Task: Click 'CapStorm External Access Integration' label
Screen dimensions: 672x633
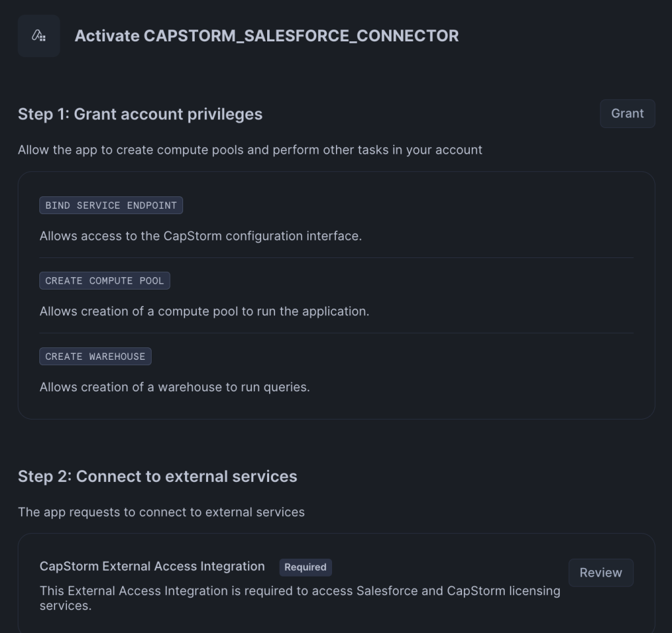Action: [152, 566]
